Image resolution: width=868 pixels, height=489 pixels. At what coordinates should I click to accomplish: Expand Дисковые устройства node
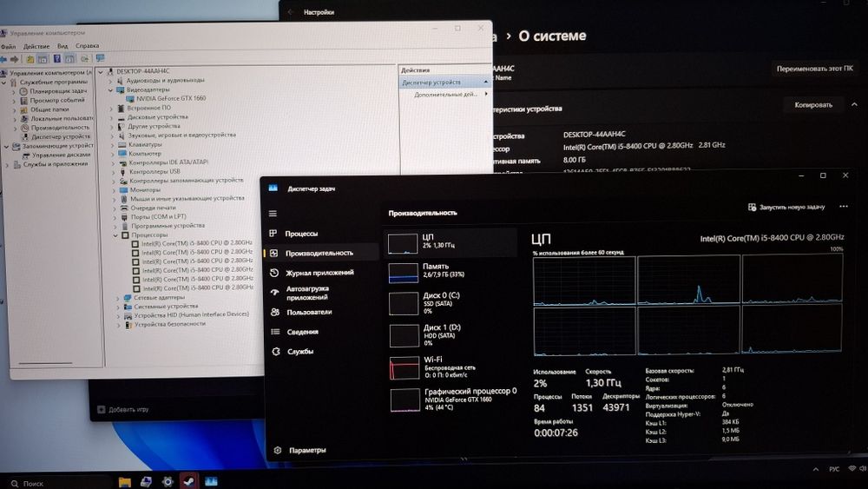(x=111, y=117)
